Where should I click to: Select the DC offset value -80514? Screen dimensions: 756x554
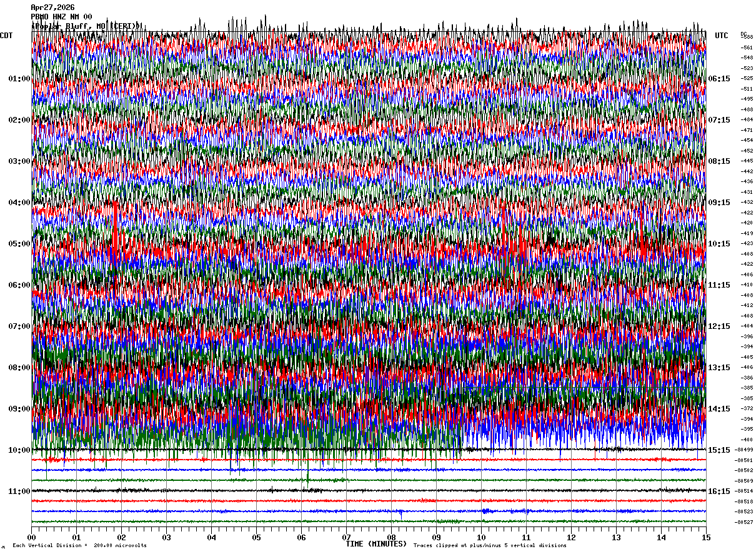click(744, 491)
